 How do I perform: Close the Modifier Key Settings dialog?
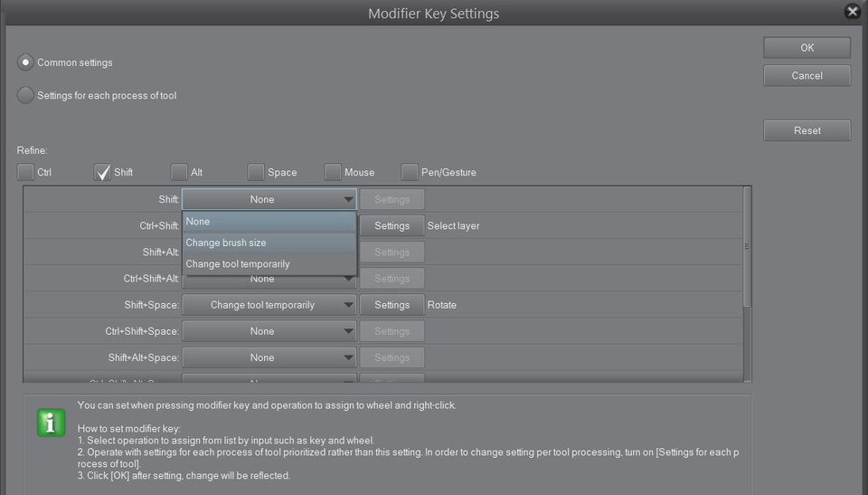[x=851, y=12]
